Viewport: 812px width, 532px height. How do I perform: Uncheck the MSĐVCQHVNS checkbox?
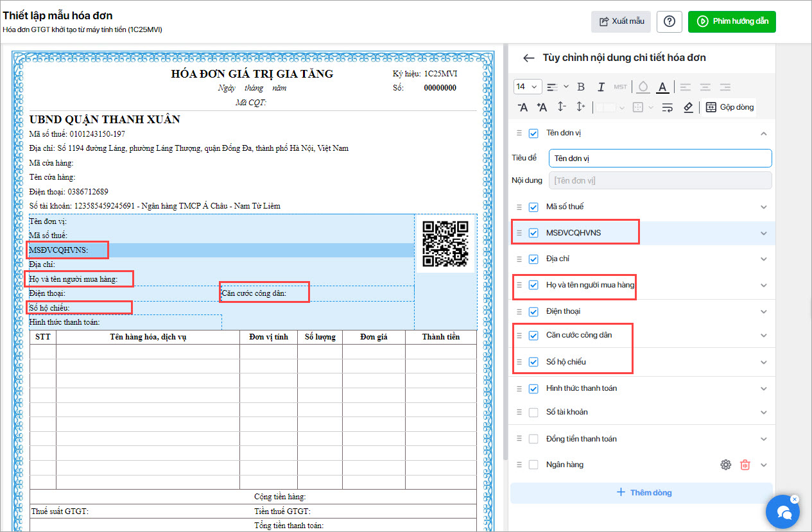click(533, 233)
